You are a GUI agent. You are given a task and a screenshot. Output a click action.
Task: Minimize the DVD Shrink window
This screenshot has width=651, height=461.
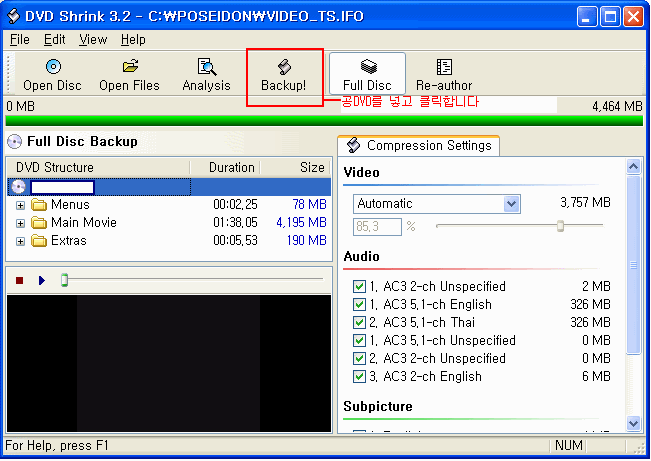[587, 17]
